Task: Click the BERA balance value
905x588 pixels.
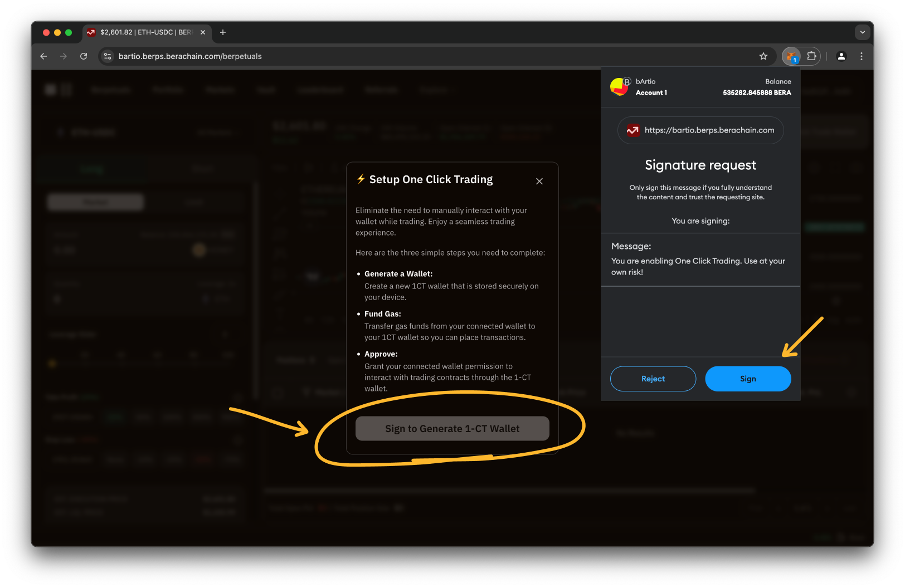Action: point(757,93)
